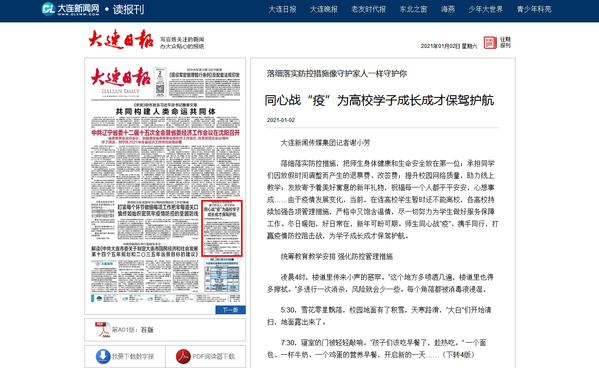
Task: Click the red PDF reader icon
Action: click(x=183, y=356)
